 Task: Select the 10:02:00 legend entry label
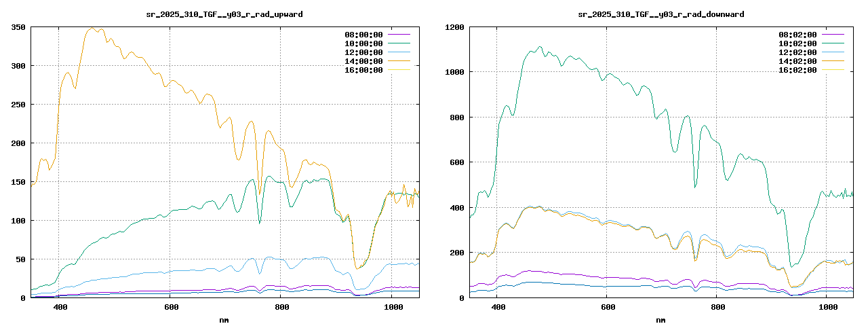[x=798, y=43]
